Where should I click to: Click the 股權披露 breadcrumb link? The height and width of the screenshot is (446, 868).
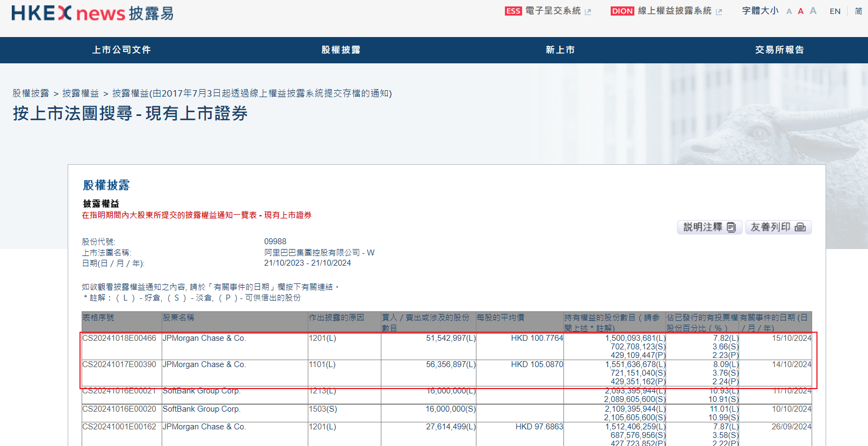[31, 93]
